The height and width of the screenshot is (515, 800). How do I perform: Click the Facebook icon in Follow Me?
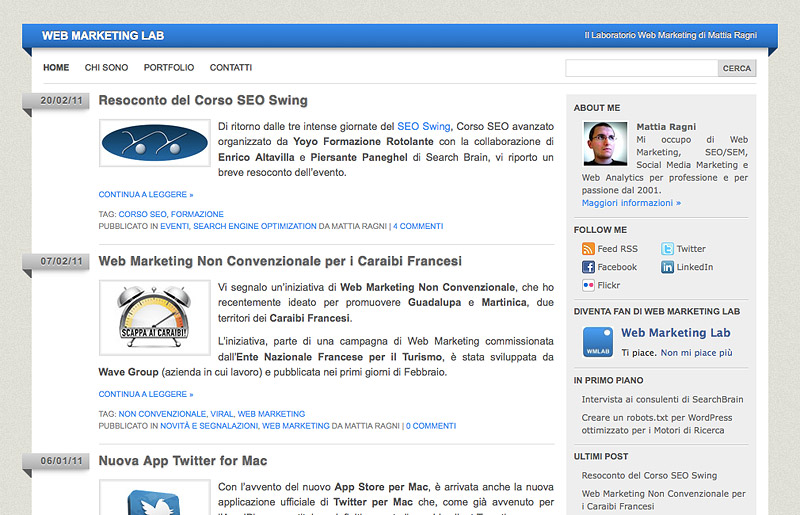pyautogui.click(x=588, y=267)
